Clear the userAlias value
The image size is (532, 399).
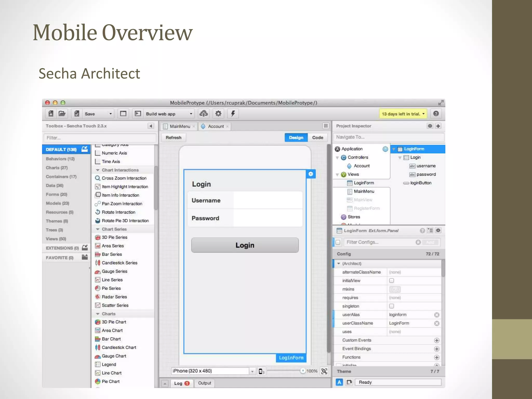(x=437, y=315)
